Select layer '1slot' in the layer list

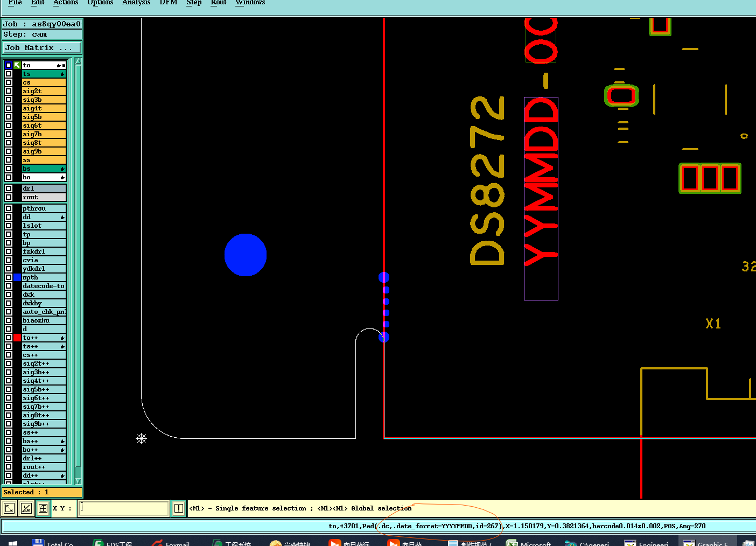(44, 226)
